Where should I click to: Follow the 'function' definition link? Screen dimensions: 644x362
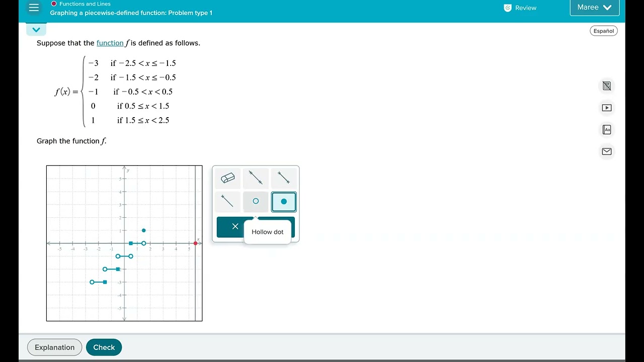[110, 43]
